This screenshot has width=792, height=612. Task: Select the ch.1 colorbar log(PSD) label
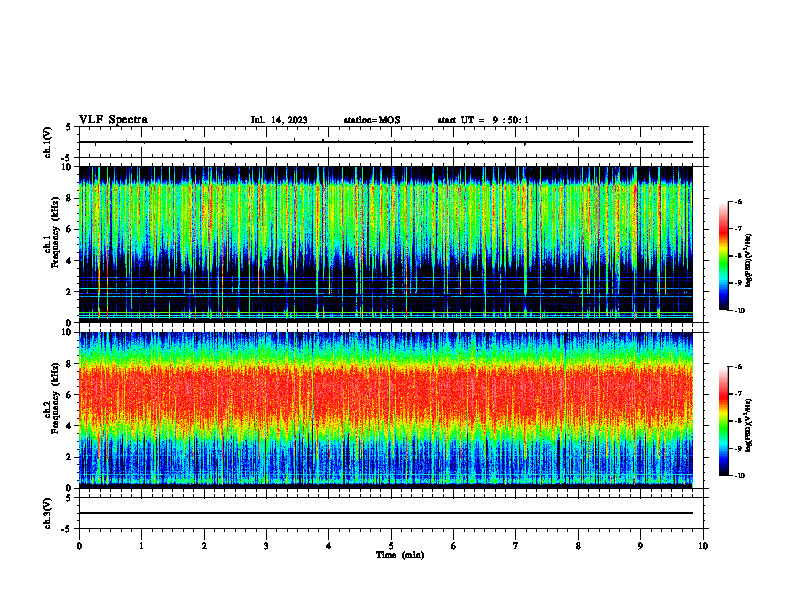pos(749,261)
